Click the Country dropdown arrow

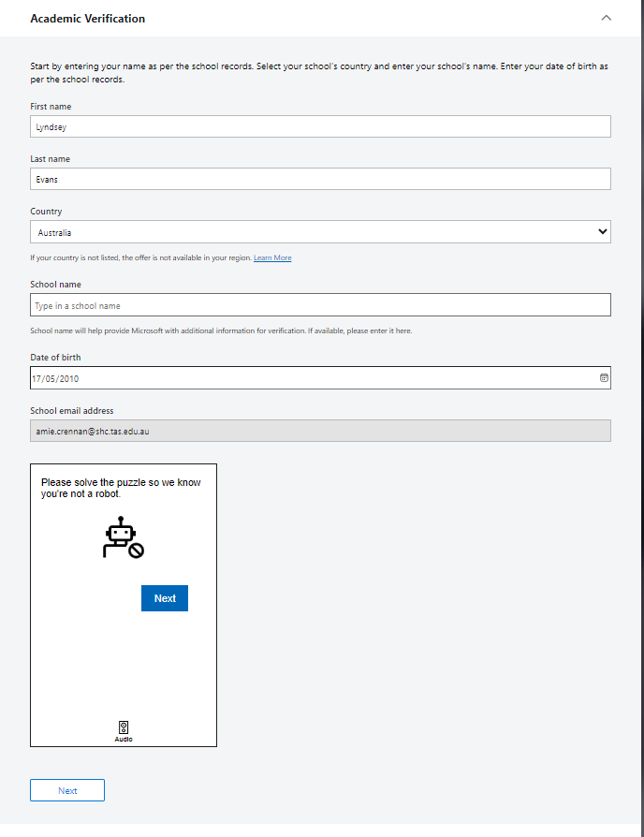[x=602, y=232]
